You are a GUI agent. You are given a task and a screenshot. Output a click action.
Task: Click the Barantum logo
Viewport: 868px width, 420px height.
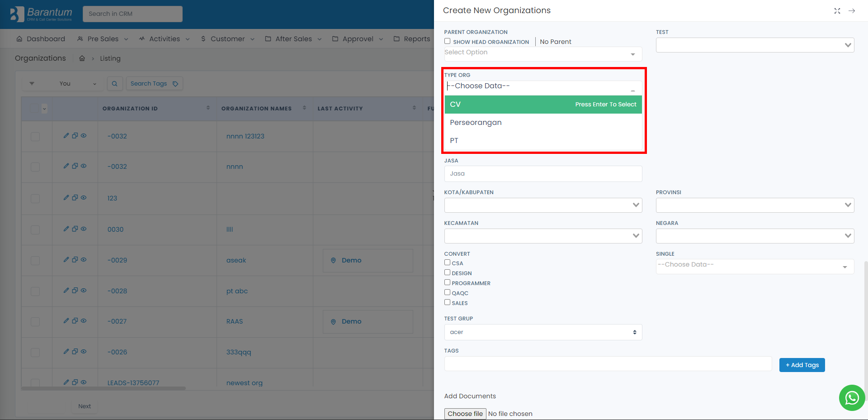tap(41, 14)
